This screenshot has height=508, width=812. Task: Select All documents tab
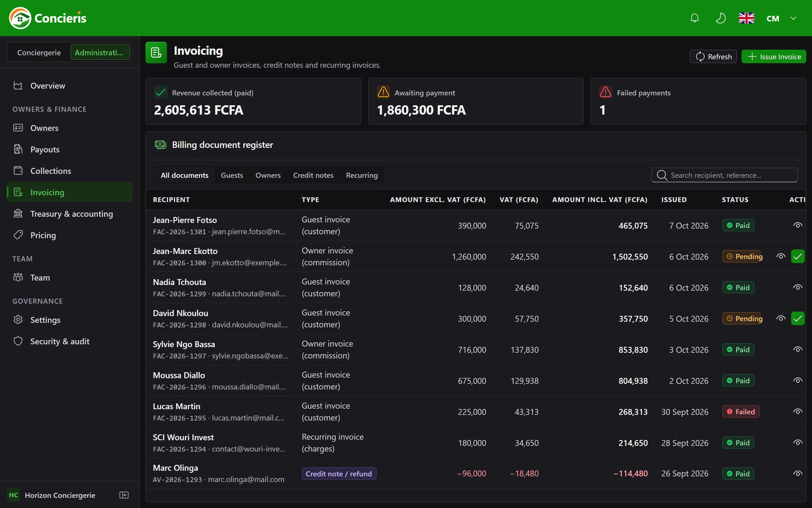click(x=184, y=175)
